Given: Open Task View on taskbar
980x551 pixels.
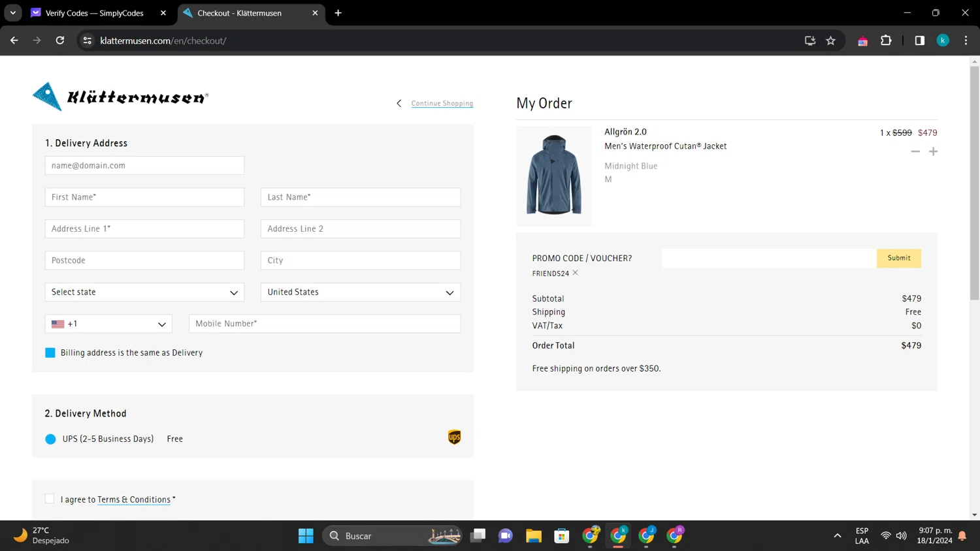Looking at the screenshot, I should [478, 536].
